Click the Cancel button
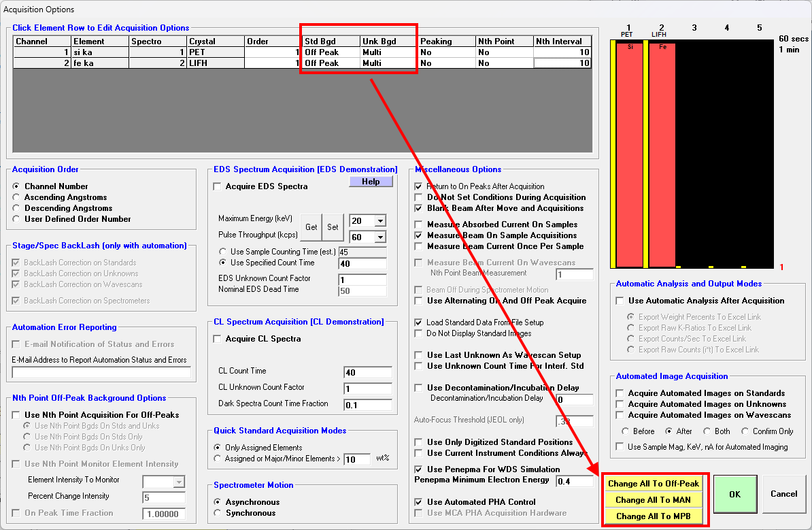The height and width of the screenshot is (530, 812). tap(784, 495)
